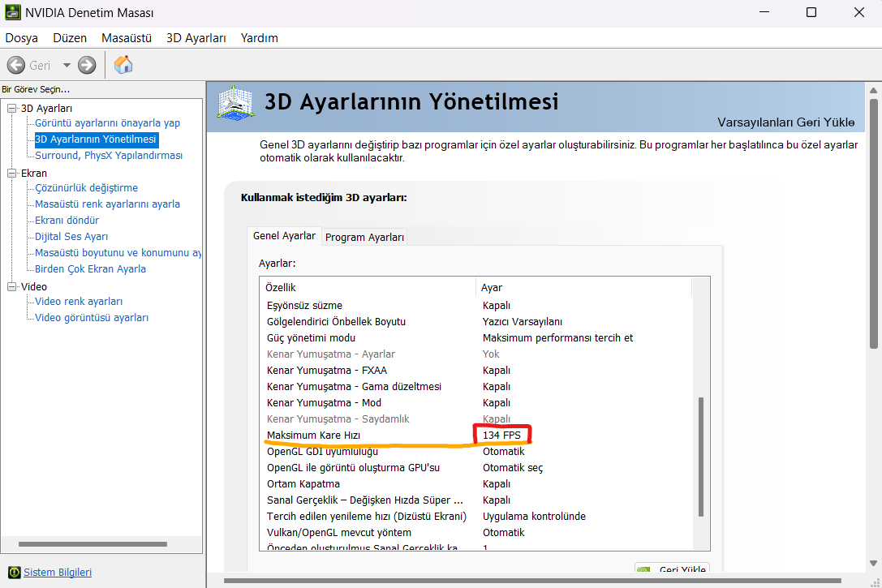This screenshot has width=882, height=588.
Task: Open Masaüstü boyutunu ve konumunu item
Action: pos(118,253)
